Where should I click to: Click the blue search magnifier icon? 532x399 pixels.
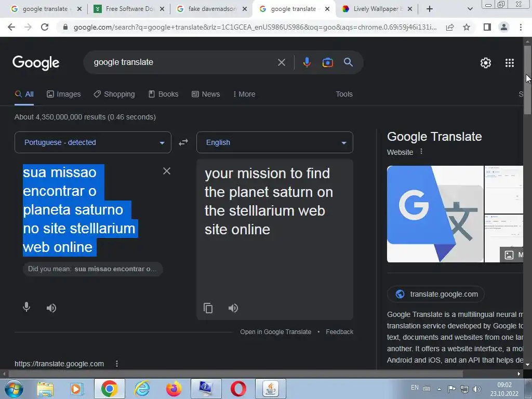[x=348, y=62]
